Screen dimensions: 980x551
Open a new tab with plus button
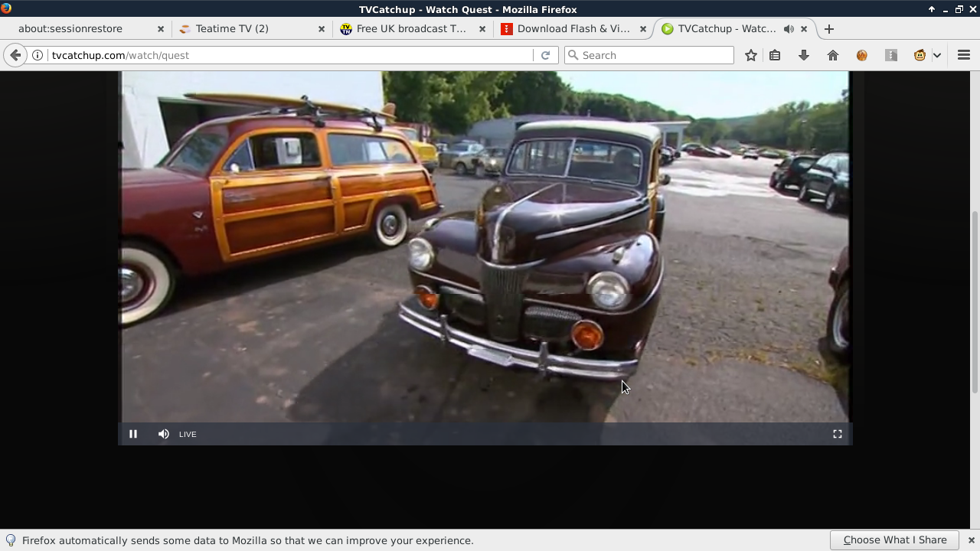click(x=828, y=28)
